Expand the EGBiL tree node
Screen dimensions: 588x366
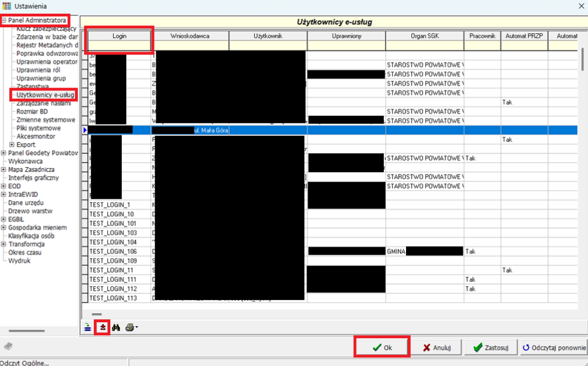pos(4,219)
